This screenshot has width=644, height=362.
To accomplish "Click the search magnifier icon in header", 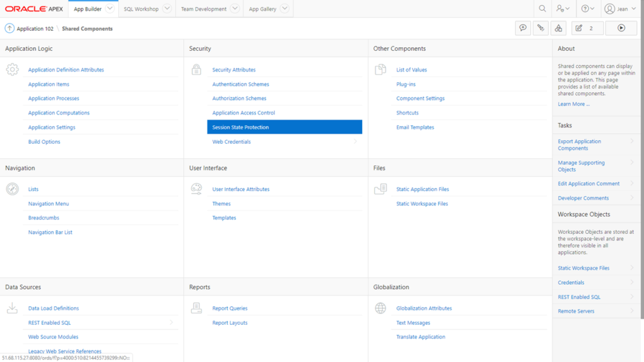I will [x=542, y=9].
